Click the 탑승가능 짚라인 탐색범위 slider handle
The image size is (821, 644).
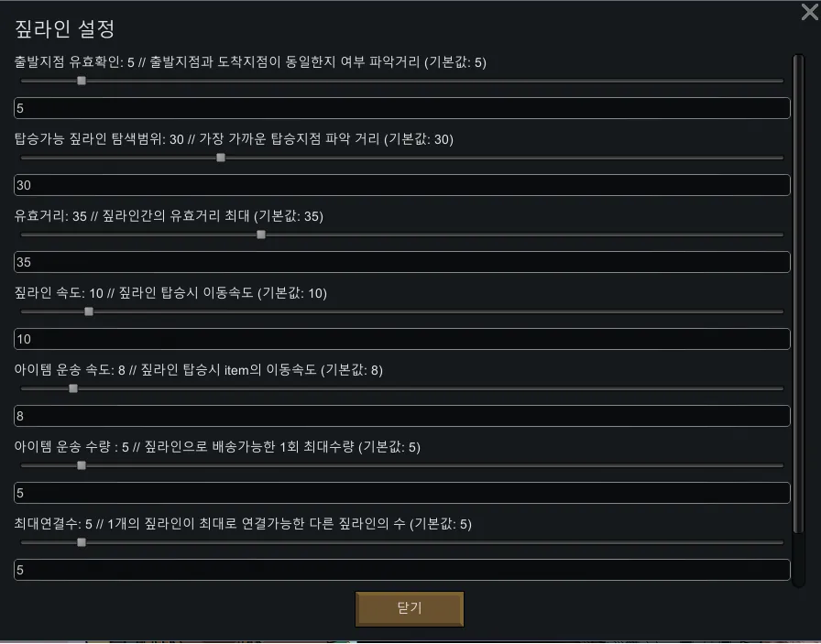point(221,158)
